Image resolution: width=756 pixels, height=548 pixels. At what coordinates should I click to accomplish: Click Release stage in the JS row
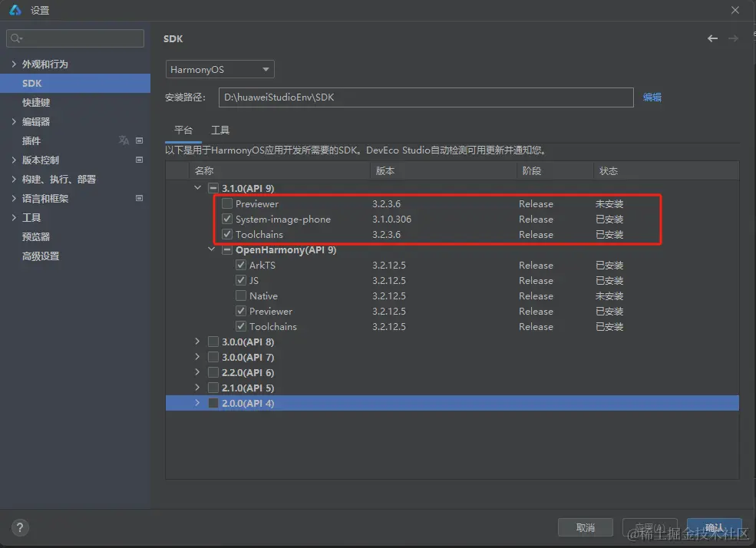coord(536,280)
